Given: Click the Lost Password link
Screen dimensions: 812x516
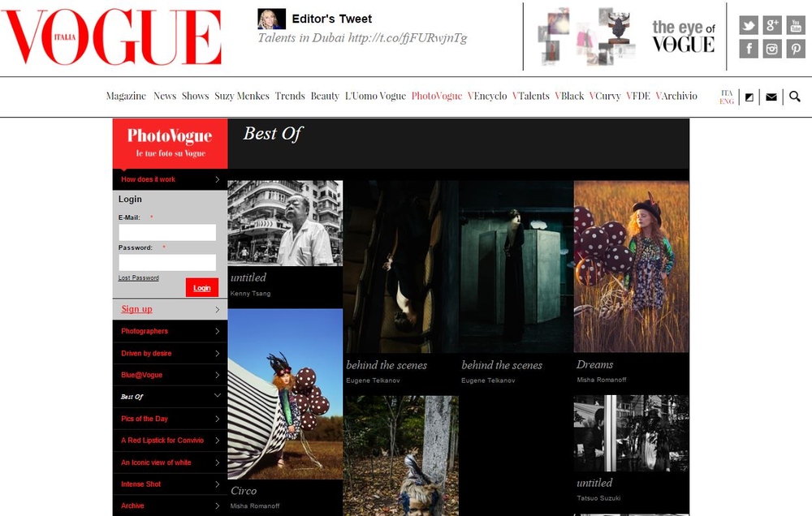Looking at the screenshot, I should [138, 278].
